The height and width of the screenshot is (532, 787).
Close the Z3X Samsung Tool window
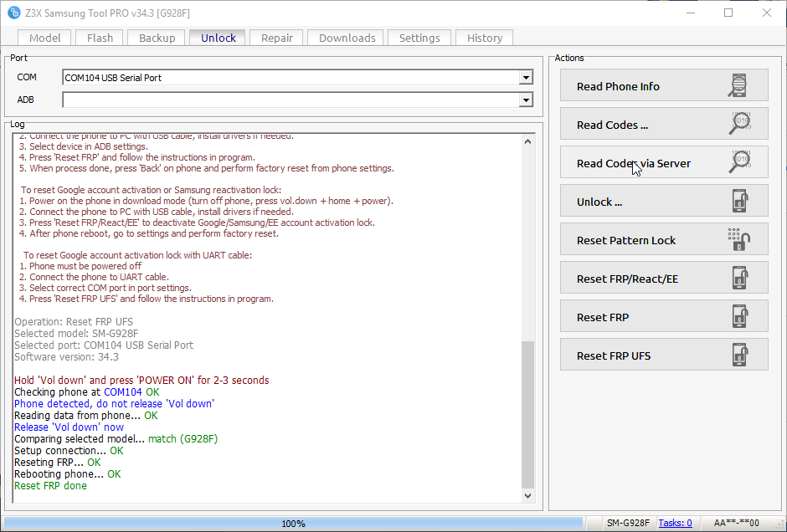(766, 13)
